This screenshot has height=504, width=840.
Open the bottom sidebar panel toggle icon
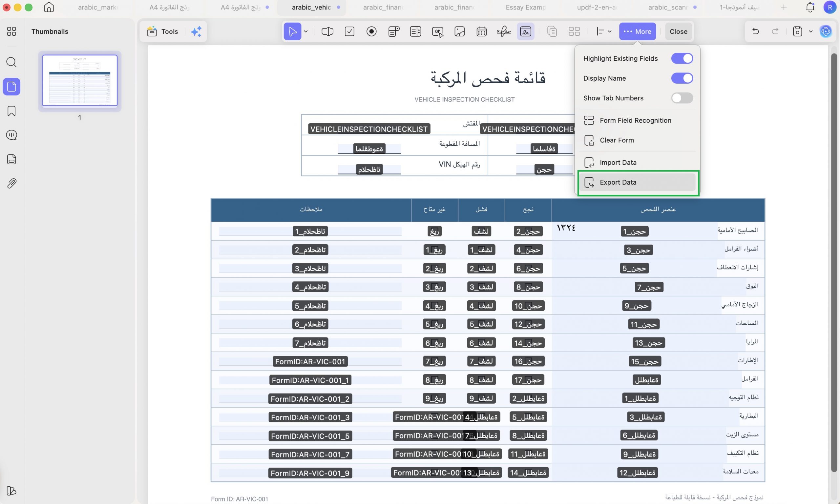click(11, 491)
